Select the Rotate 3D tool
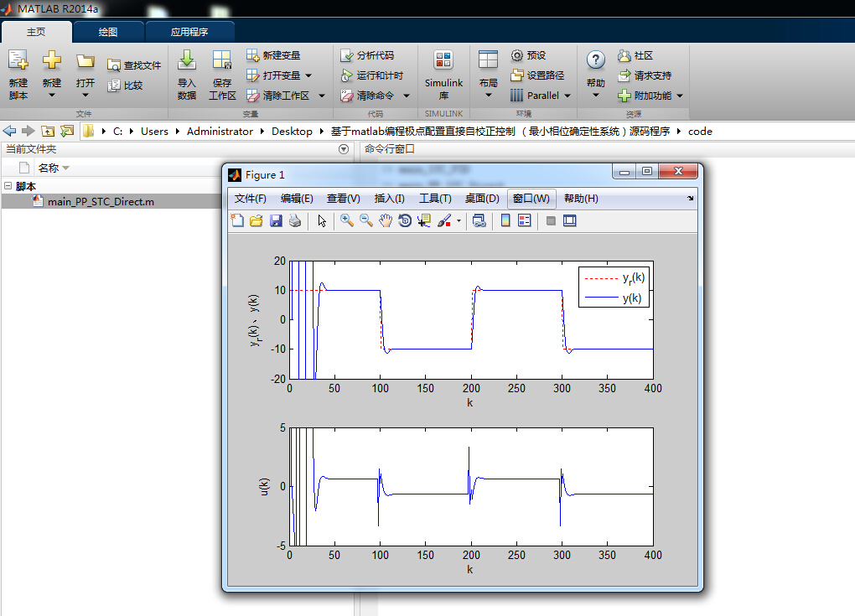This screenshot has height=616, width=855. pyautogui.click(x=405, y=220)
